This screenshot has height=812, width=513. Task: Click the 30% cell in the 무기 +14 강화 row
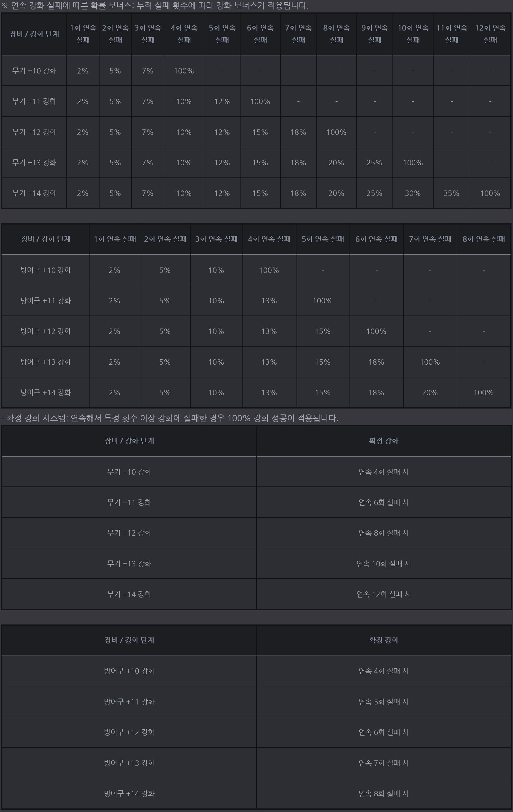pyautogui.click(x=413, y=193)
